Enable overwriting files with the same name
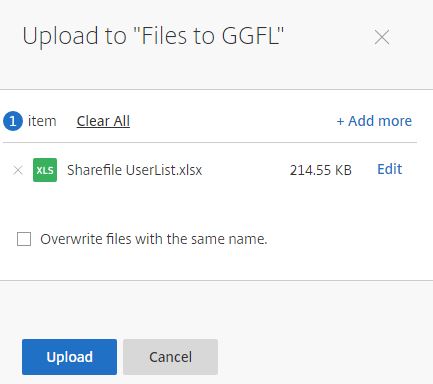The height and width of the screenshot is (384, 433). 24,239
